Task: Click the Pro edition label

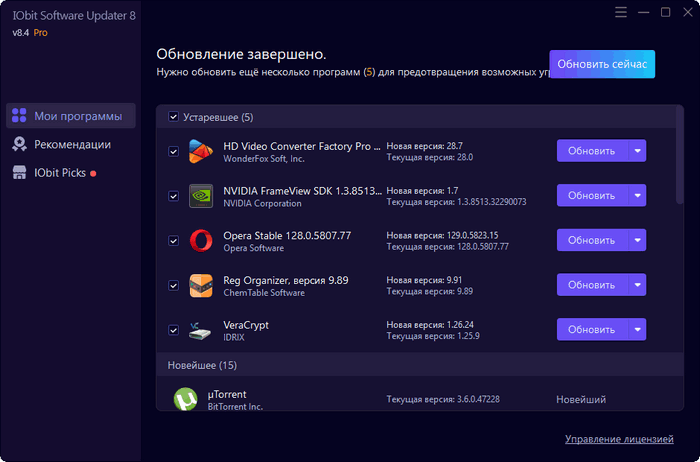Action: (40, 33)
